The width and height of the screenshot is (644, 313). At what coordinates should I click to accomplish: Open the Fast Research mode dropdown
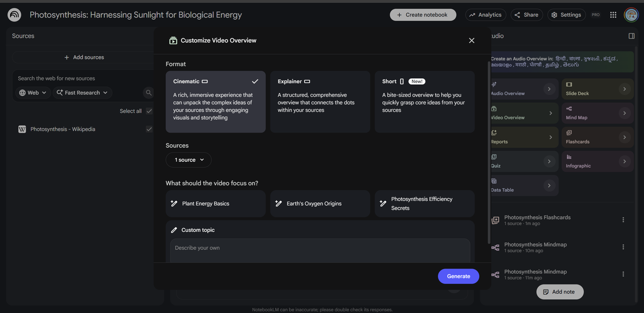coord(82,93)
